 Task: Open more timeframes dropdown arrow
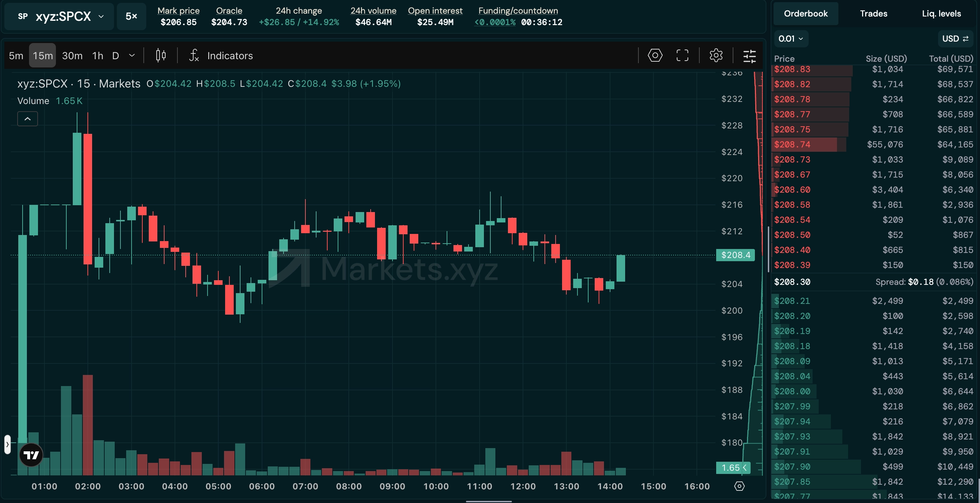coord(132,56)
